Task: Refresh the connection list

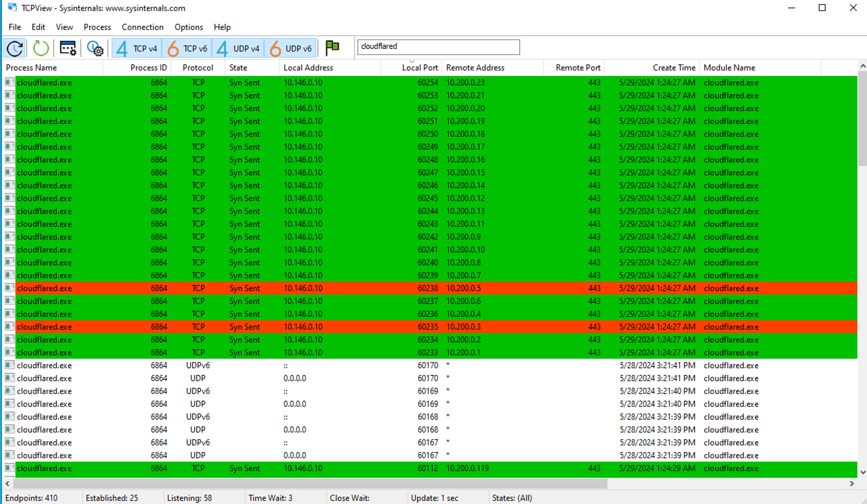Action: click(41, 48)
